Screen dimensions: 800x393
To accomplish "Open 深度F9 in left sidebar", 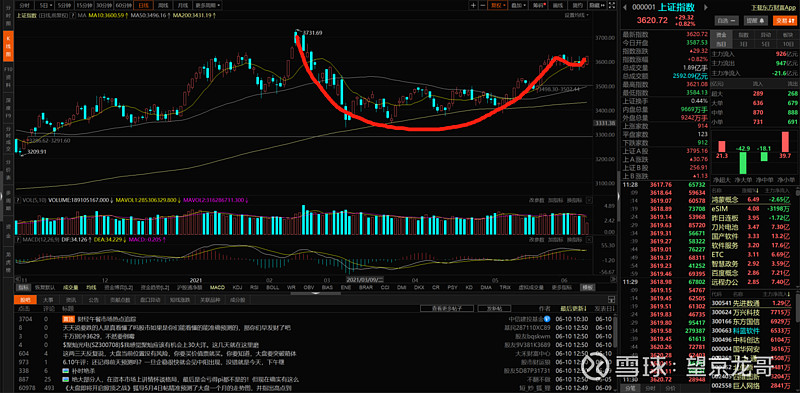I will coord(8,108).
